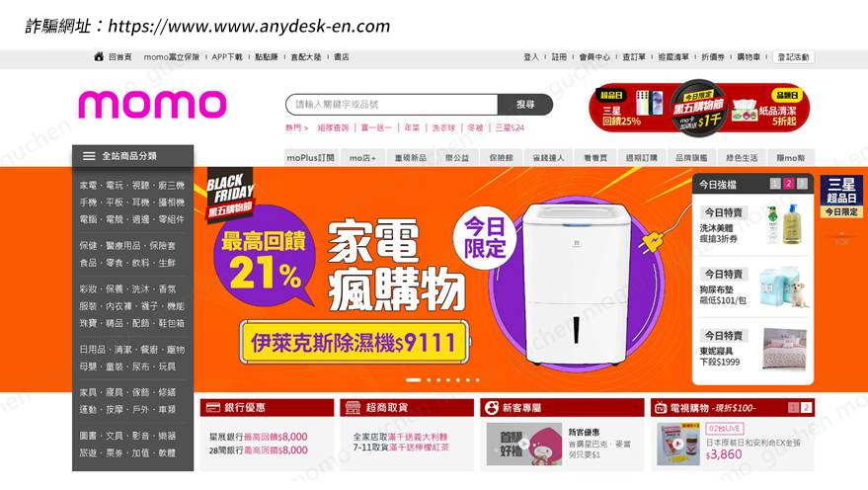
Task: Click the 登入 link
Action: tap(531, 57)
